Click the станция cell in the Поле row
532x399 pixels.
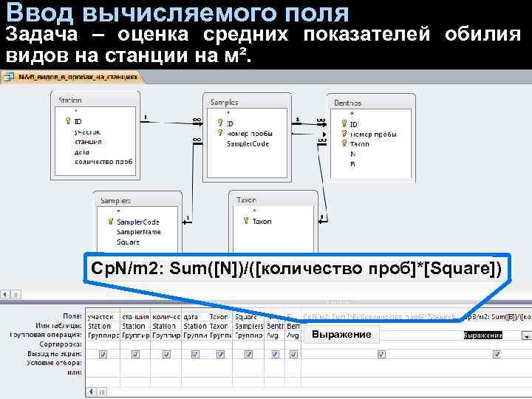tap(135, 316)
